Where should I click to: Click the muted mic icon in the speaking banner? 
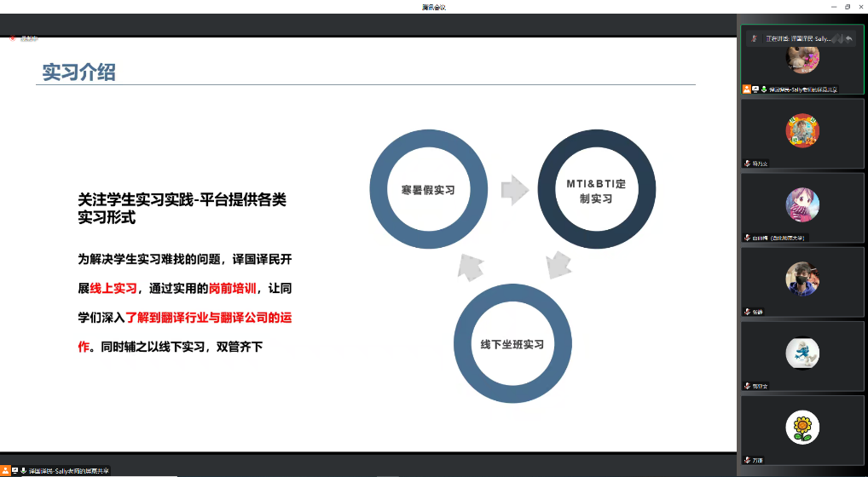[752, 38]
